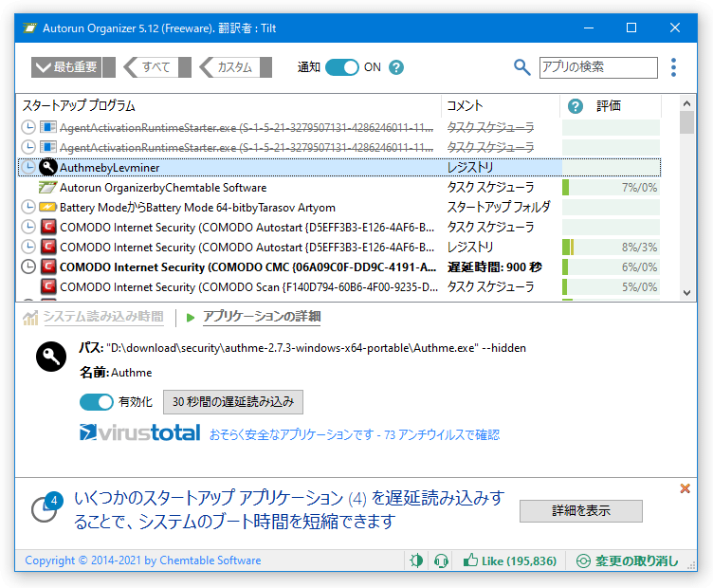This screenshot has width=713, height=588.
Task: Select the Autorun OrganizerbyChemtable Software row
Action: point(163,188)
